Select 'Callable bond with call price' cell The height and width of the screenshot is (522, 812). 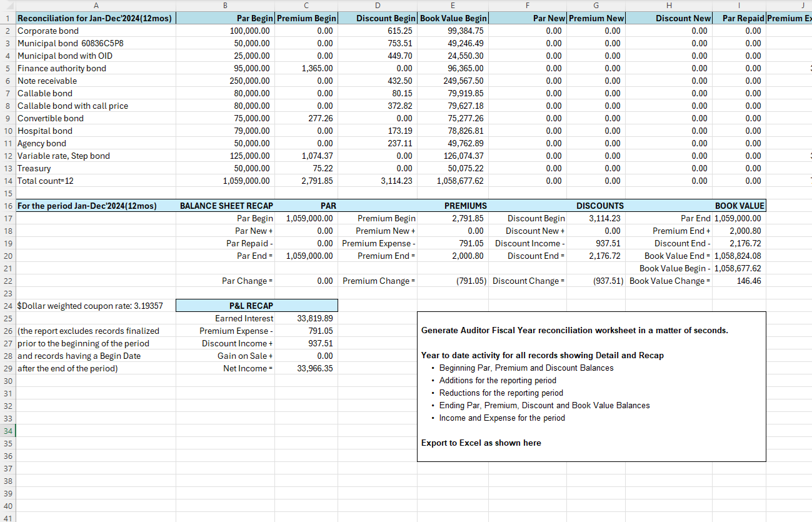(96, 106)
